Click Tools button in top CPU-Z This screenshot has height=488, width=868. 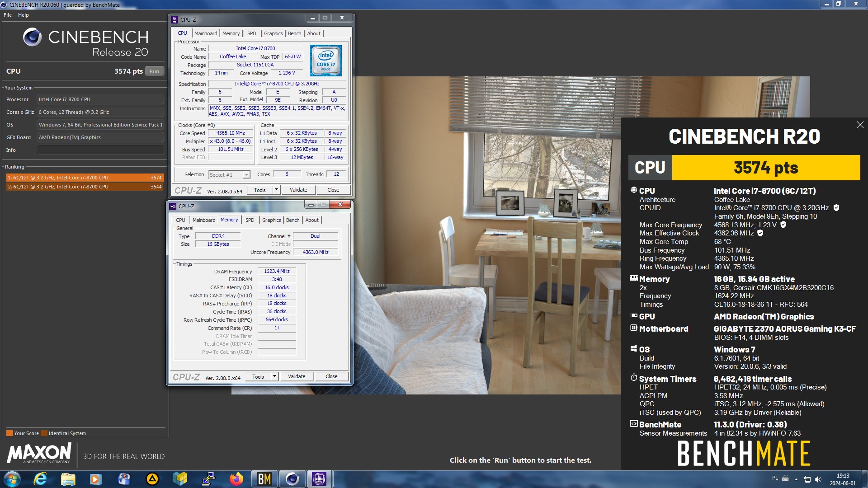click(260, 190)
